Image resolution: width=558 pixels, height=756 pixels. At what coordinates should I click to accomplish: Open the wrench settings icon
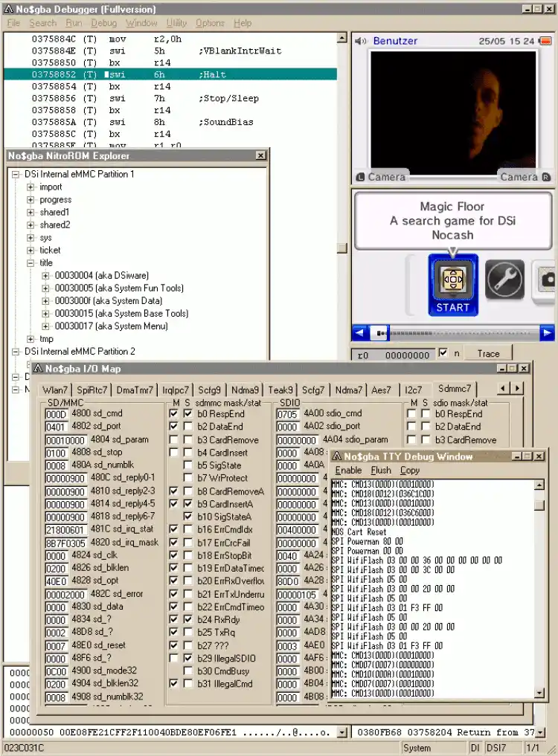504,280
